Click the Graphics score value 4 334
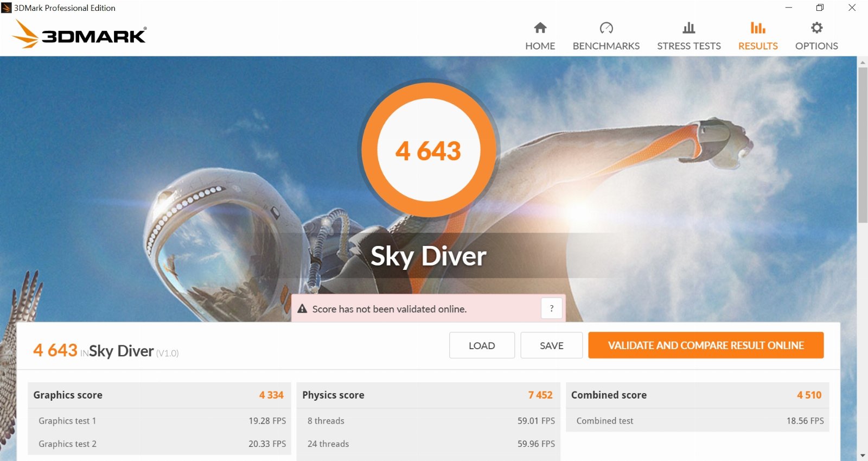This screenshot has width=868, height=461. pos(271,395)
